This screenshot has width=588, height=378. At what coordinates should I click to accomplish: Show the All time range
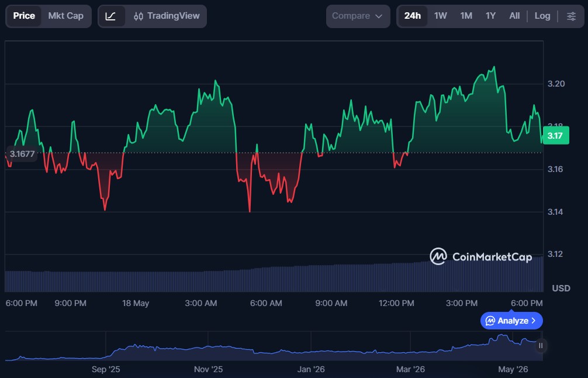(x=514, y=16)
